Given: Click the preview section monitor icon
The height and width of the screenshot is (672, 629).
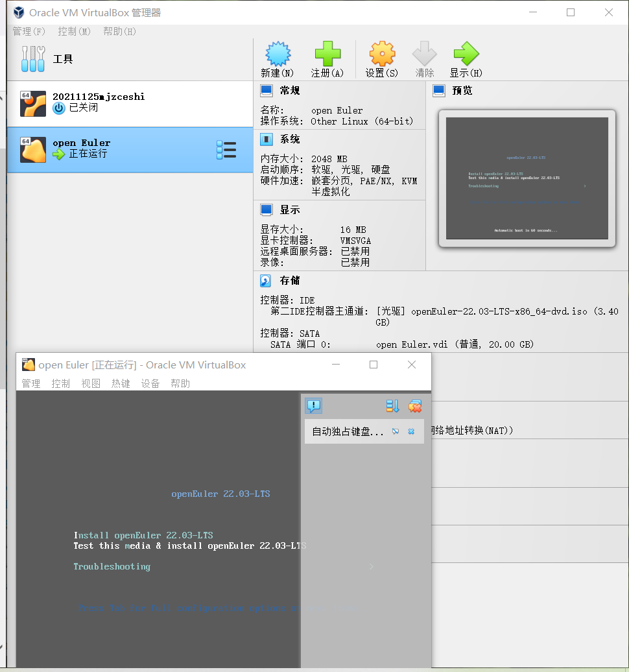Looking at the screenshot, I should click(439, 90).
